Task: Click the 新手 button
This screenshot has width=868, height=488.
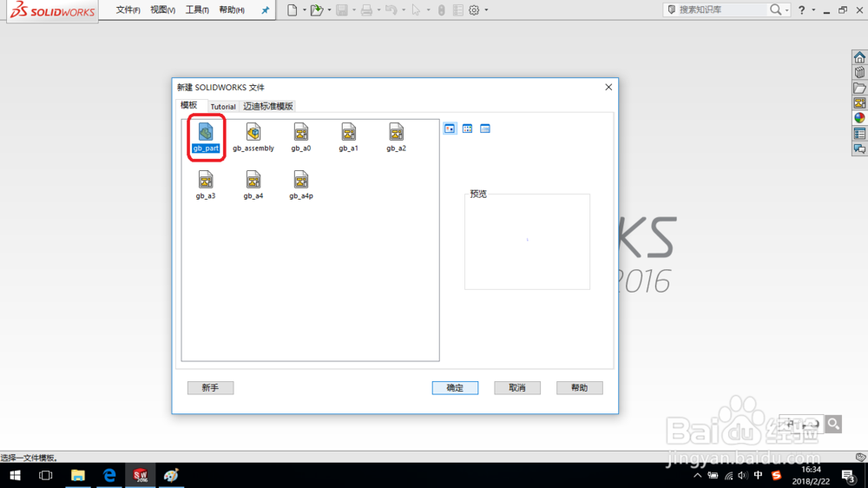Action: tap(210, 388)
